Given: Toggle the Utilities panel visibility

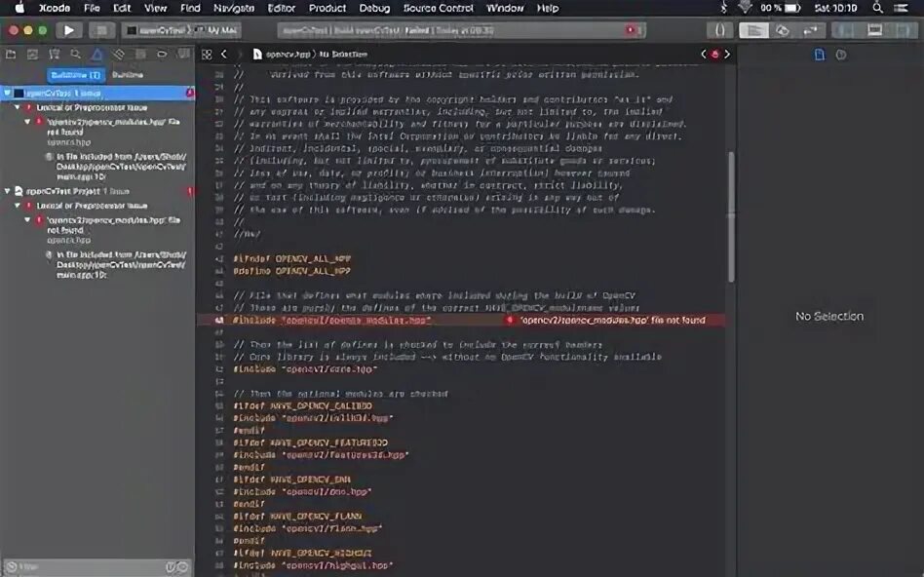Looking at the screenshot, I should [x=903, y=30].
